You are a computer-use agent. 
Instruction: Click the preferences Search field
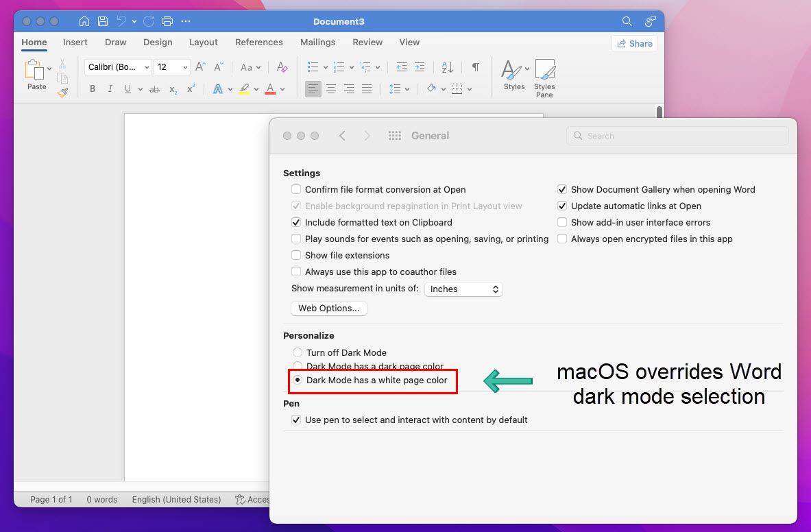(677, 136)
